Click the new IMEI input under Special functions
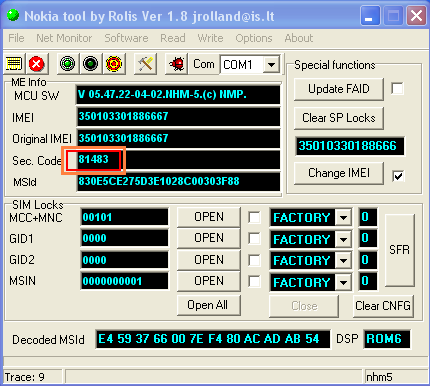The width and height of the screenshot is (430, 386). pos(350,146)
